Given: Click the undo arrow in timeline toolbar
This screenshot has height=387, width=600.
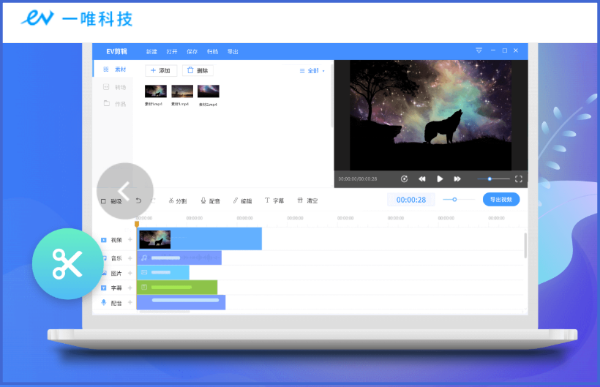Looking at the screenshot, I should 139,201.
